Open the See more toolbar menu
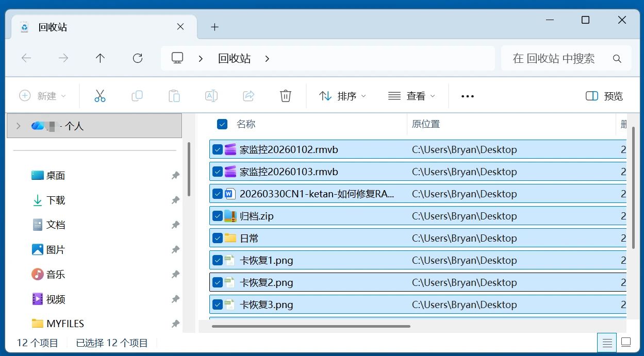This screenshot has width=644, height=356. point(467,96)
